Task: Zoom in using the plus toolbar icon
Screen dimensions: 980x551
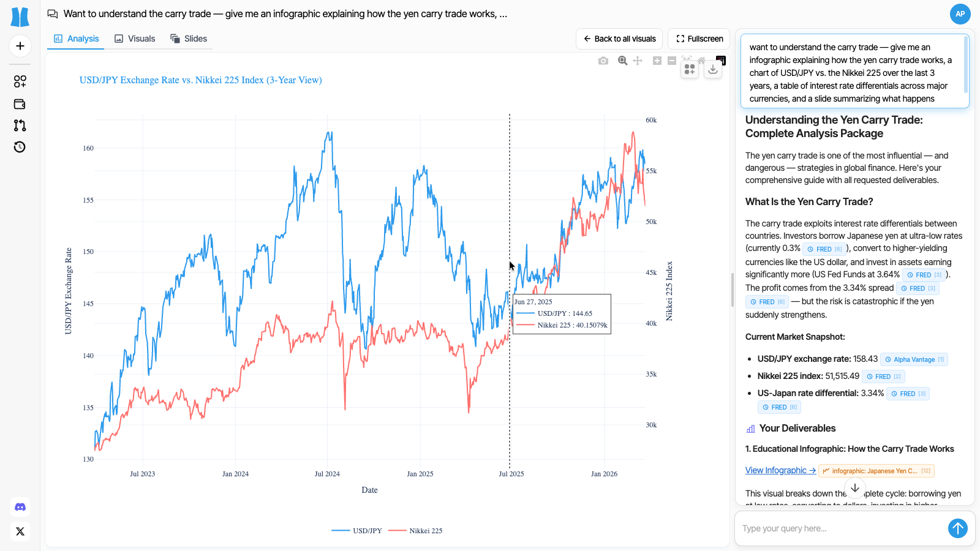Action: coord(657,61)
